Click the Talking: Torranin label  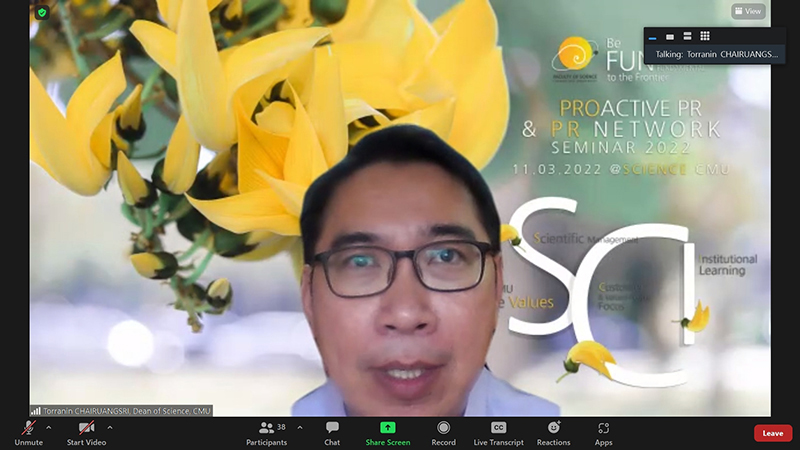[x=716, y=54]
